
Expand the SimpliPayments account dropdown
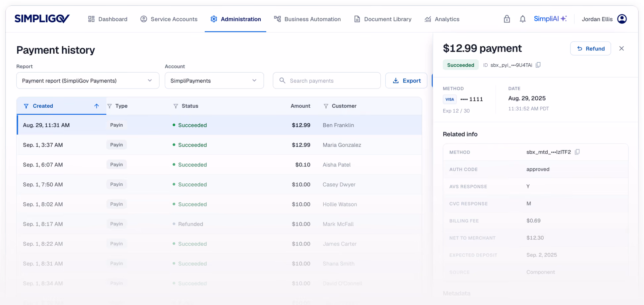coord(214,81)
